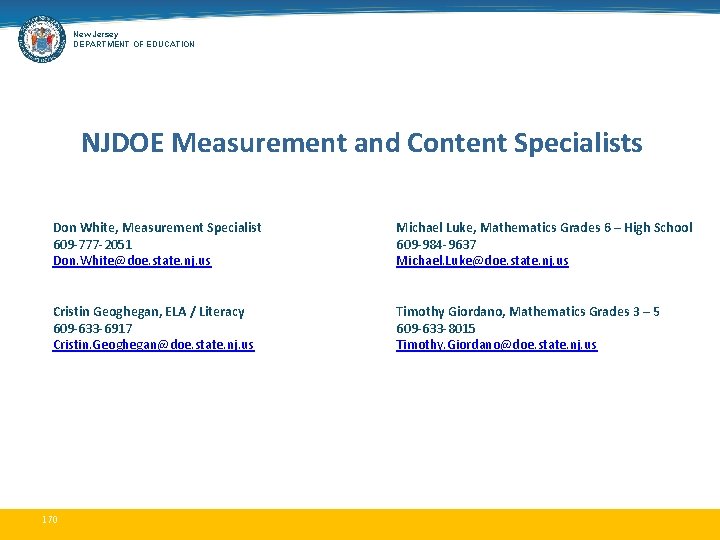The height and width of the screenshot is (540, 720).
Task: Select the slide title NJDOE Measurement and Content Specialists
Action: [361, 142]
